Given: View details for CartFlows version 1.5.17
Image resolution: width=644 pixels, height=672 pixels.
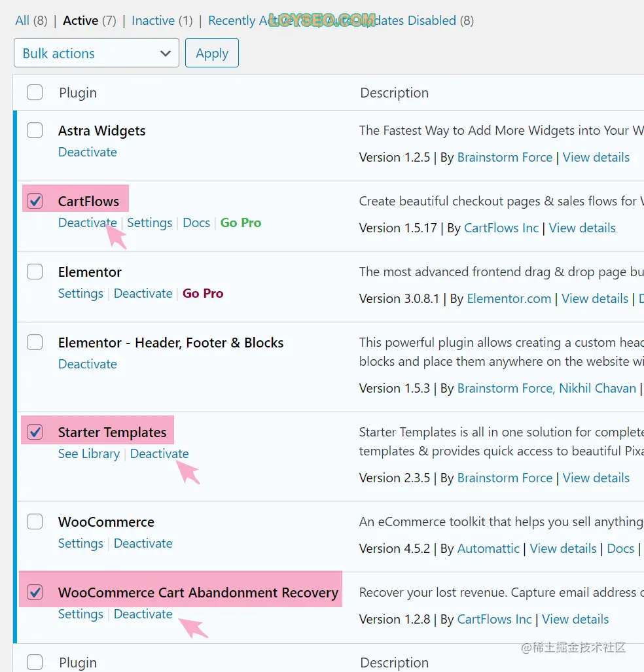Looking at the screenshot, I should [x=582, y=228].
